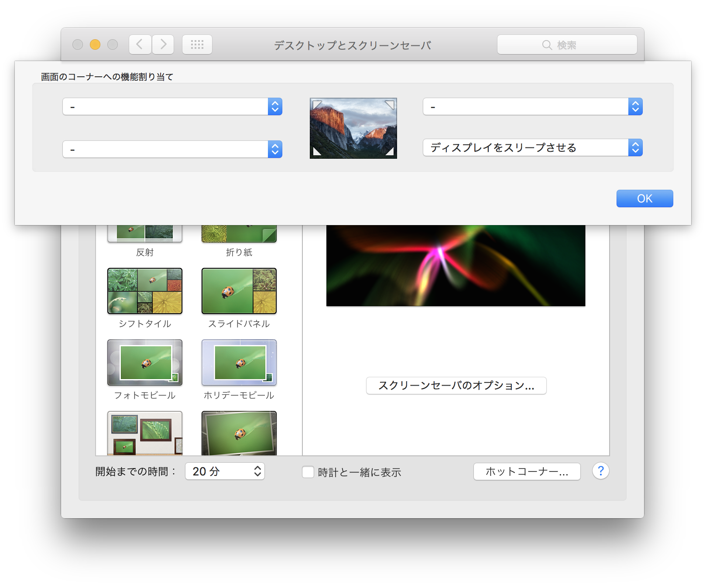Select the スライドパネル screen saver thumbnail
The height and width of the screenshot is (588, 706).
click(239, 291)
